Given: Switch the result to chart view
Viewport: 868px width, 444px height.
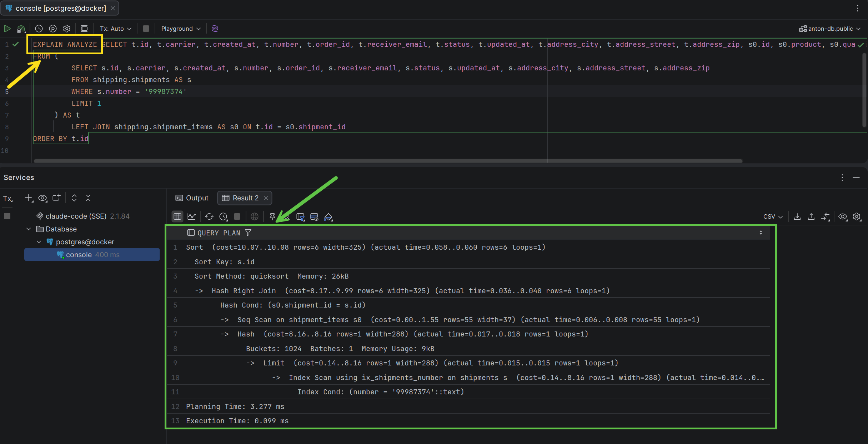Looking at the screenshot, I should (192, 216).
